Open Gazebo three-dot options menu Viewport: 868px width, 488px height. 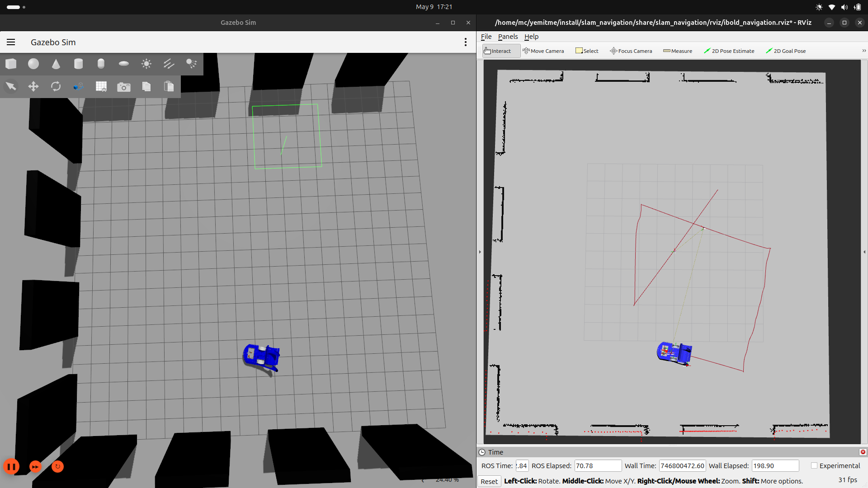point(465,42)
